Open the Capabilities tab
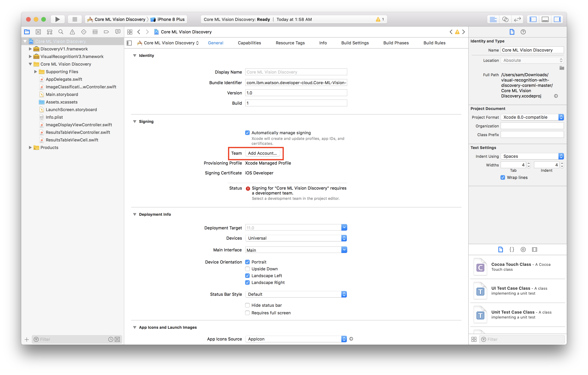Image resolution: width=588 pixels, height=375 pixels. [249, 42]
